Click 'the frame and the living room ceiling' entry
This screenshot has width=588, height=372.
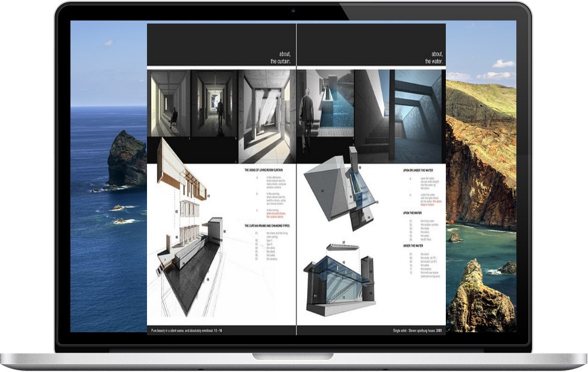point(277,235)
